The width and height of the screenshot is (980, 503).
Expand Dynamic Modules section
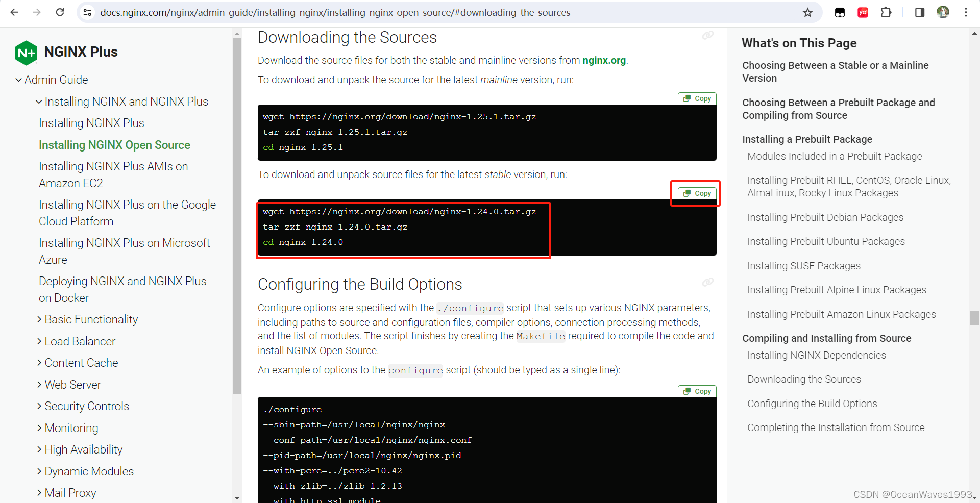[39, 471]
